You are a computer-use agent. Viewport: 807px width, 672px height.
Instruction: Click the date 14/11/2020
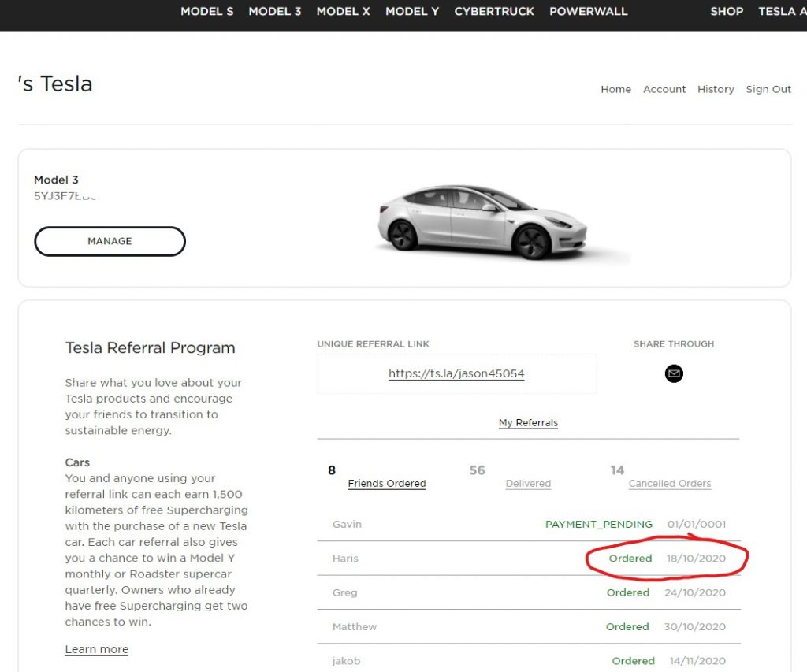pos(697,661)
